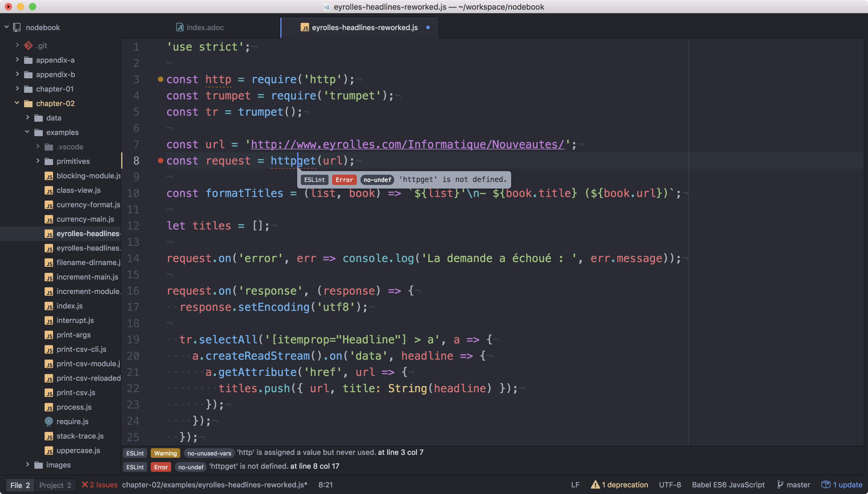Click the require.js target icon
The height and width of the screenshot is (494, 868).
[49, 421]
